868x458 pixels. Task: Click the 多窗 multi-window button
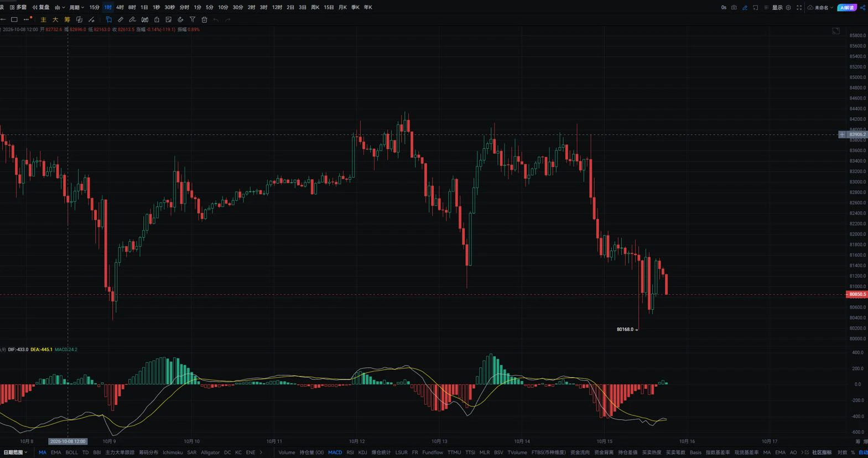click(18, 7)
